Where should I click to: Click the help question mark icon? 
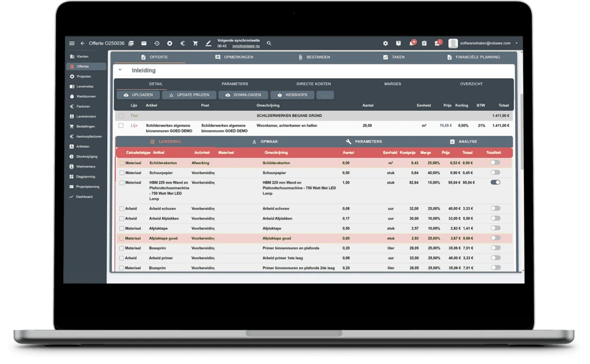pos(398,43)
